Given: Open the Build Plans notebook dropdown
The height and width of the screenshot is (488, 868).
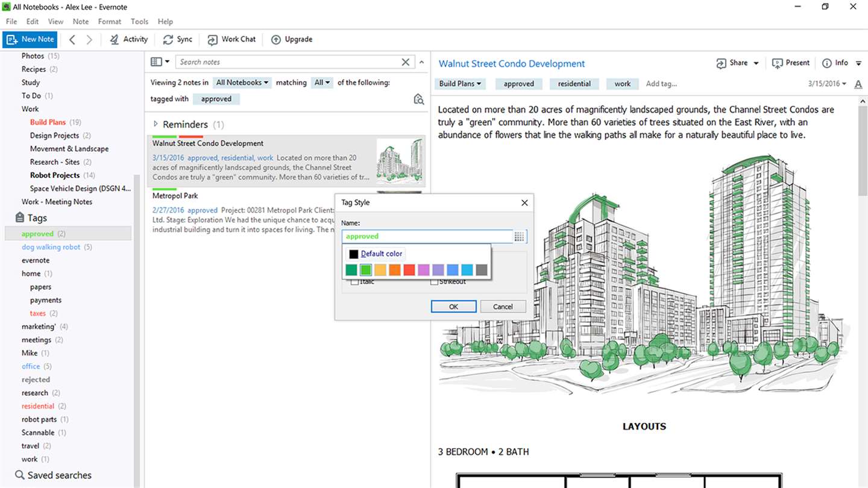Looking at the screenshot, I should pos(460,84).
